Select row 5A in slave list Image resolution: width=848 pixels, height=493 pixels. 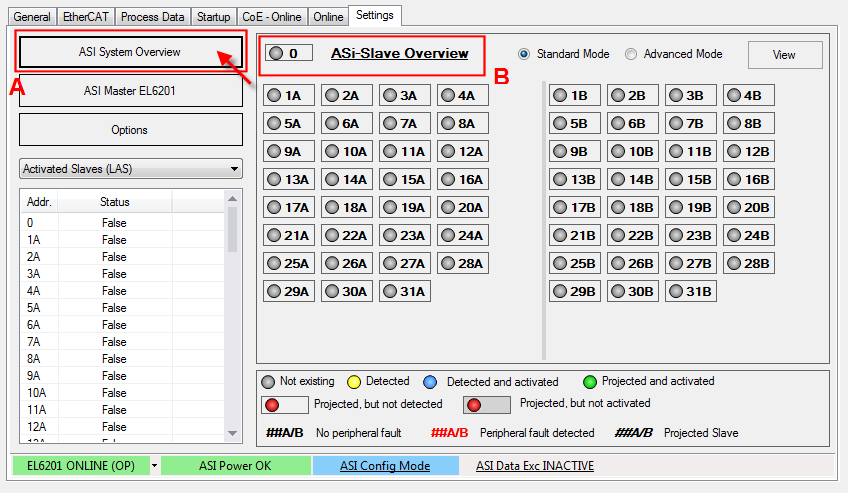[x=123, y=308]
